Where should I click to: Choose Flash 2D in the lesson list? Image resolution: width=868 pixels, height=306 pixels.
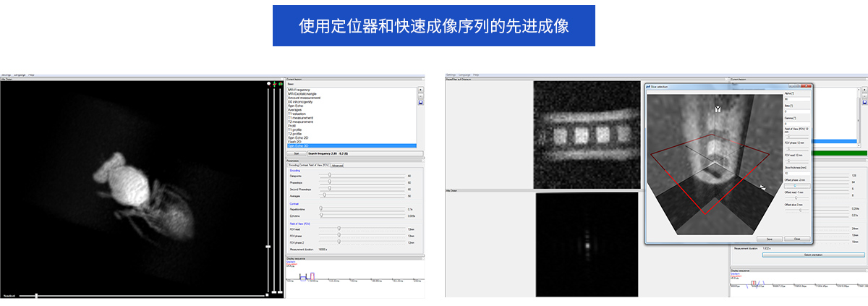coord(295,142)
